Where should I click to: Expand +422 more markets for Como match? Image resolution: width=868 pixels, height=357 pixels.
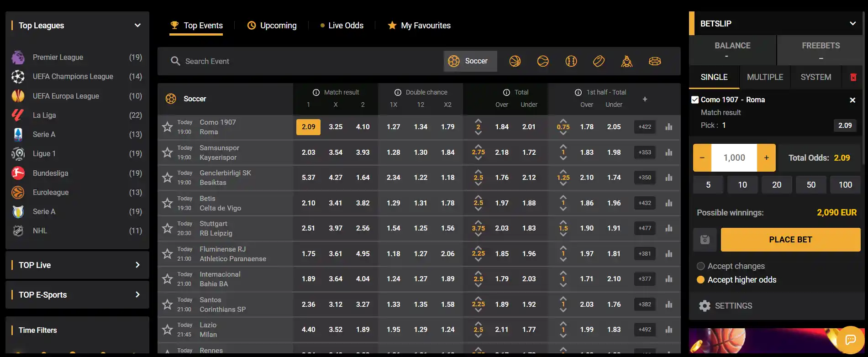pos(645,127)
